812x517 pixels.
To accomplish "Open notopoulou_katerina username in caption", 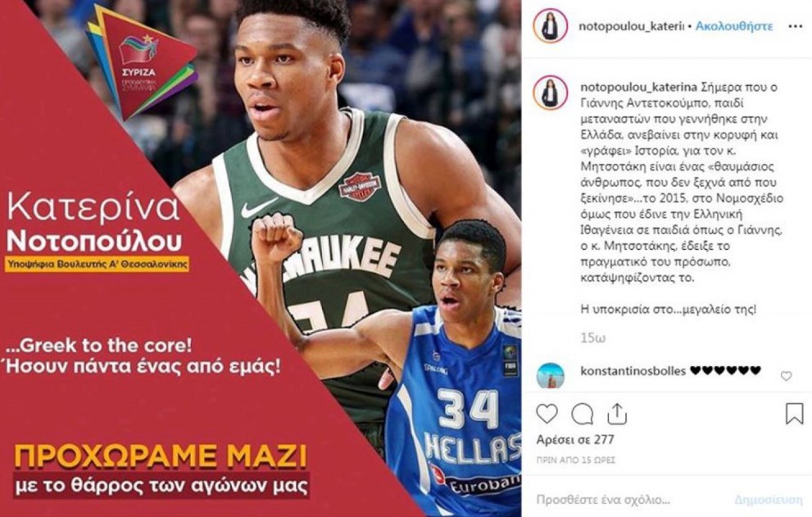I will click(638, 87).
